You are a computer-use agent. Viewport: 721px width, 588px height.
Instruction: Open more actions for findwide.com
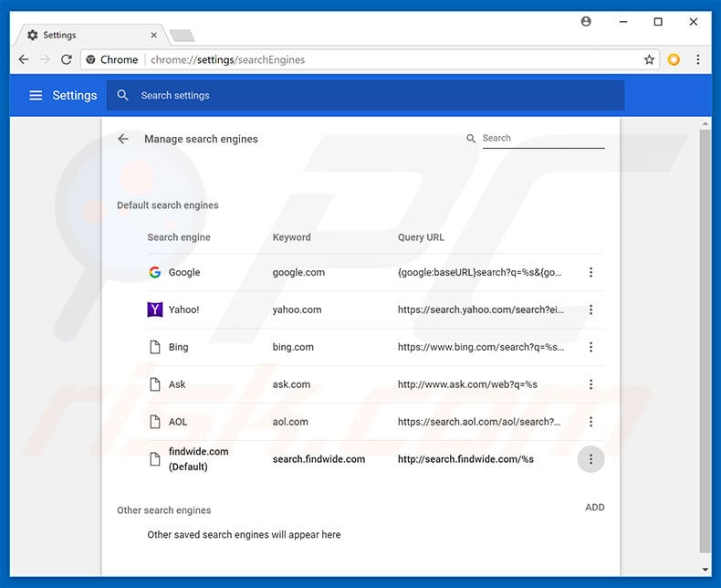point(590,458)
